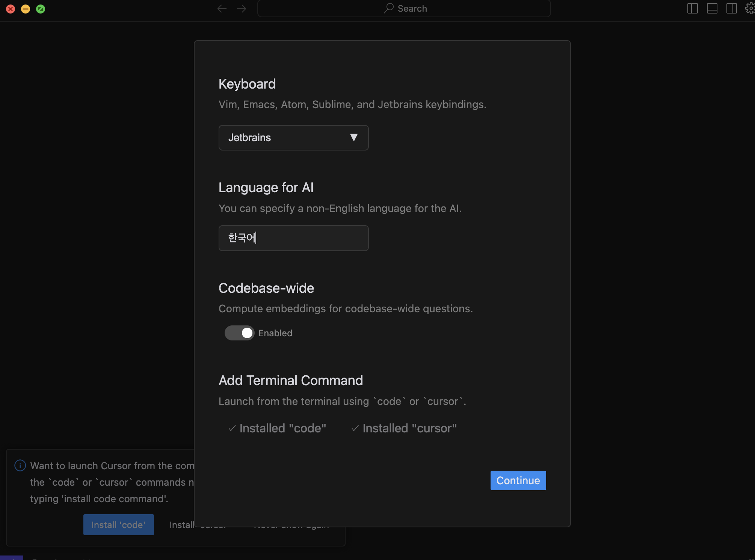Toggle the primary sidebar layout icon
The height and width of the screenshot is (560, 755).
click(692, 8)
